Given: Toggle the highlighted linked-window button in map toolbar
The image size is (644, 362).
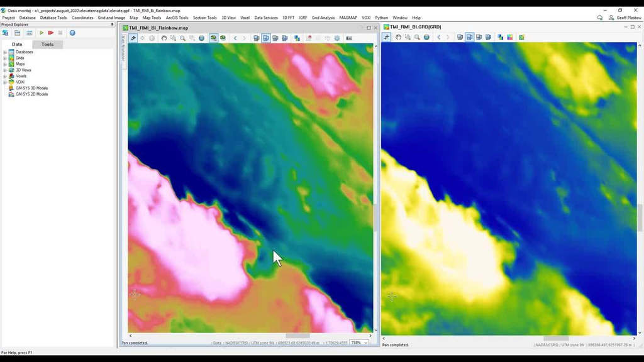Looking at the screenshot, I should click(266, 38).
